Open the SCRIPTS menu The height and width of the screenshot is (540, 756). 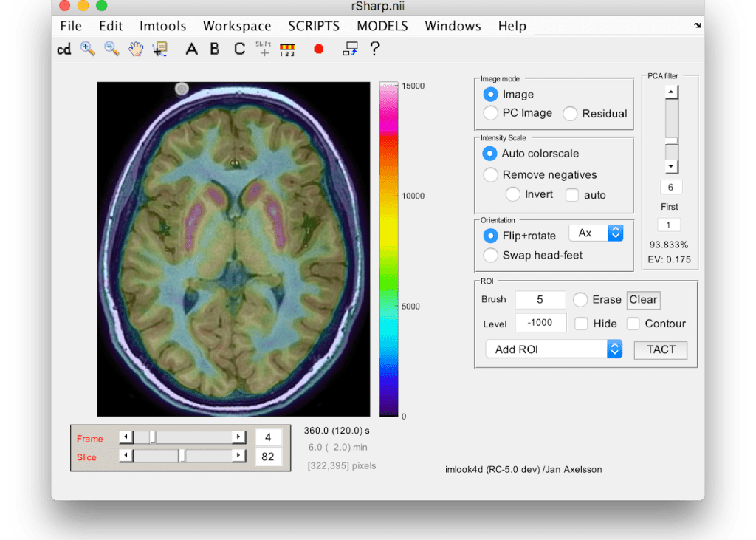point(314,26)
